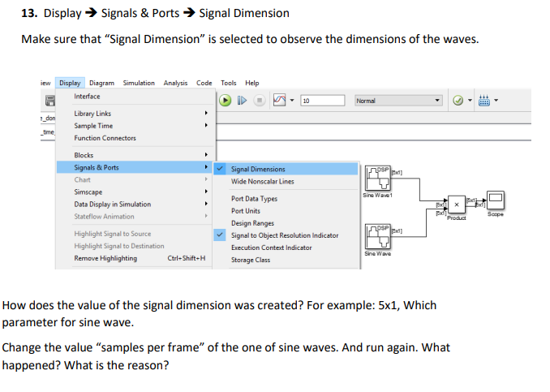Select Interface in the Display menu
The height and width of the screenshot is (392, 550).
[135, 96]
